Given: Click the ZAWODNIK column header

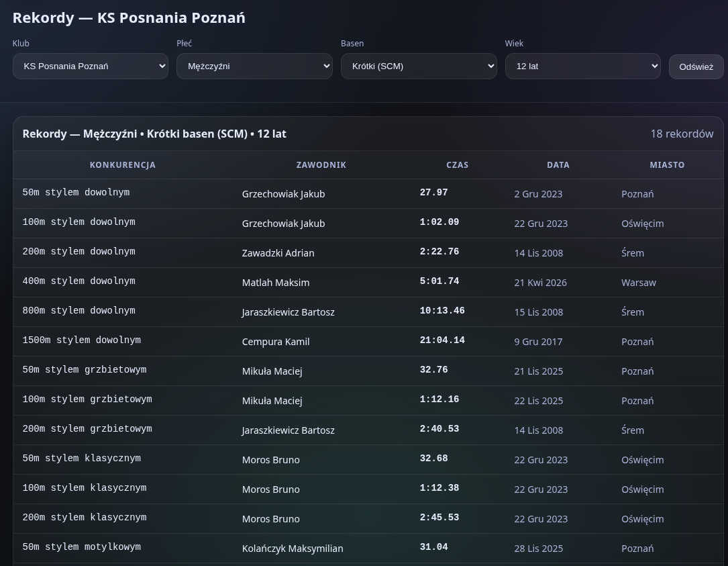Looking at the screenshot, I should (x=321, y=165).
